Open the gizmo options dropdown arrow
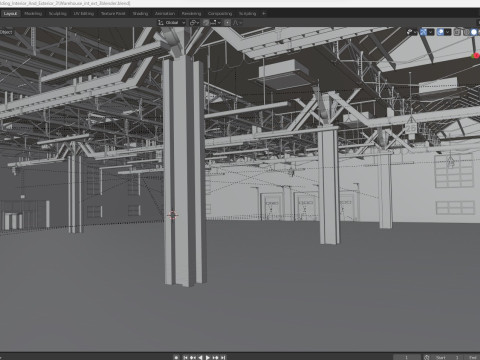This screenshot has width=480, height=360. (x=431, y=32)
